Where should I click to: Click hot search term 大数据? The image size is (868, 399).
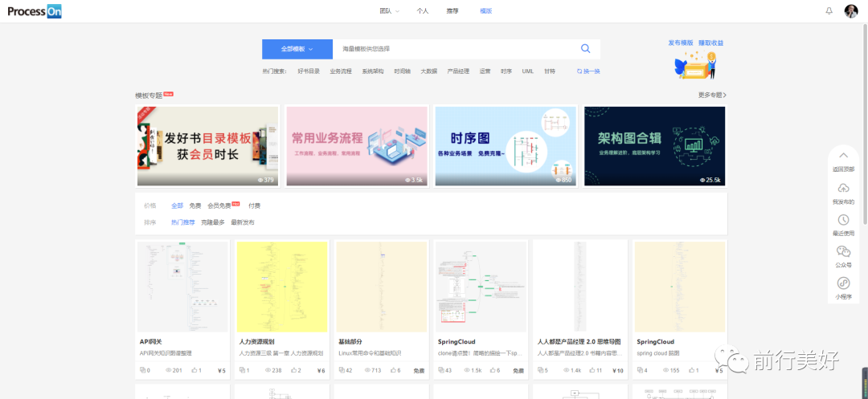[x=428, y=71]
